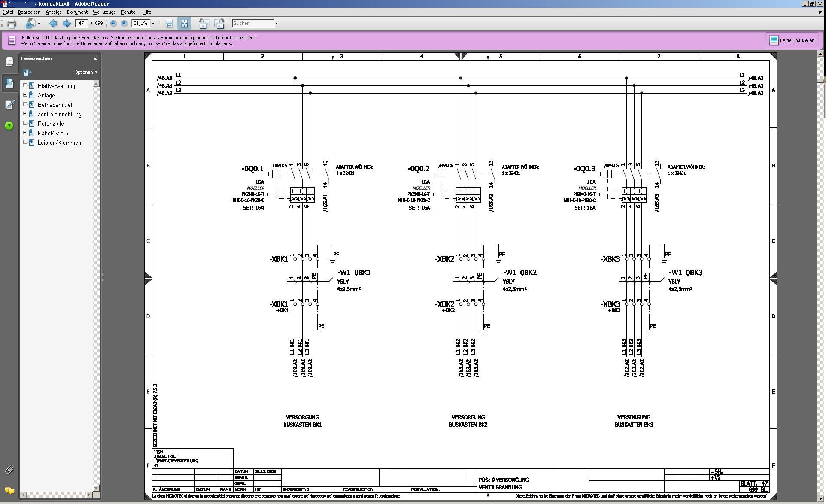Rotate counterclockwise toolbar icon
Viewport: 826px width, 504px height.
[x=204, y=24]
